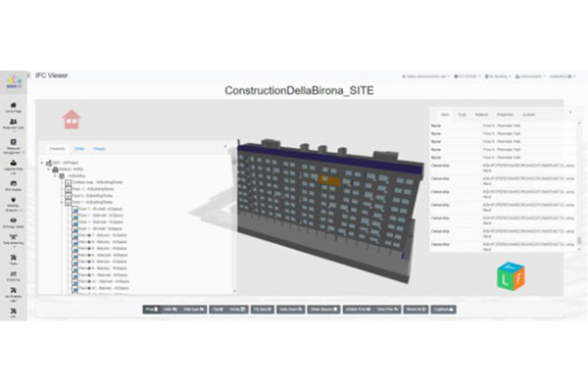Click the Show Spaces toolbar button

click(x=323, y=310)
